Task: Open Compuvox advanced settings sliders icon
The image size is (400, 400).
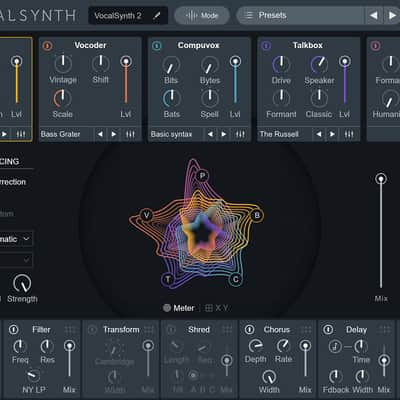Action: [240, 134]
